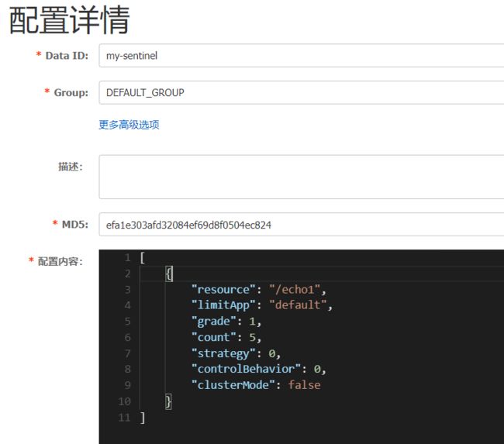Click the Group label
Image resolution: width=504 pixels, height=444 pixels.
tap(71, 92)
